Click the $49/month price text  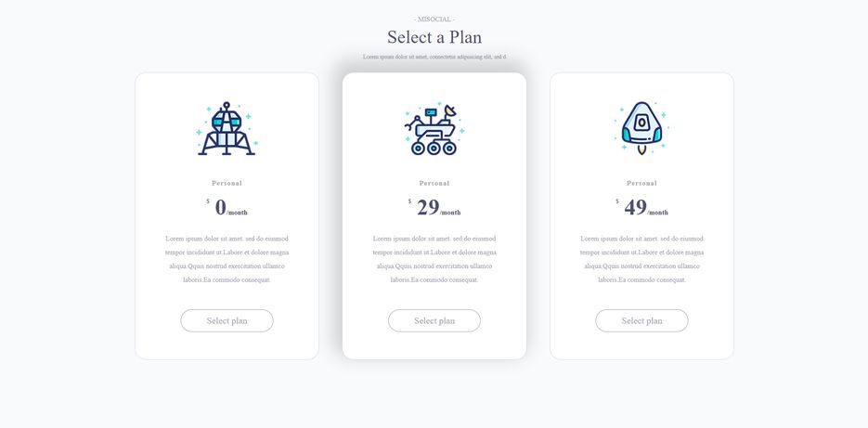point(641,208)
